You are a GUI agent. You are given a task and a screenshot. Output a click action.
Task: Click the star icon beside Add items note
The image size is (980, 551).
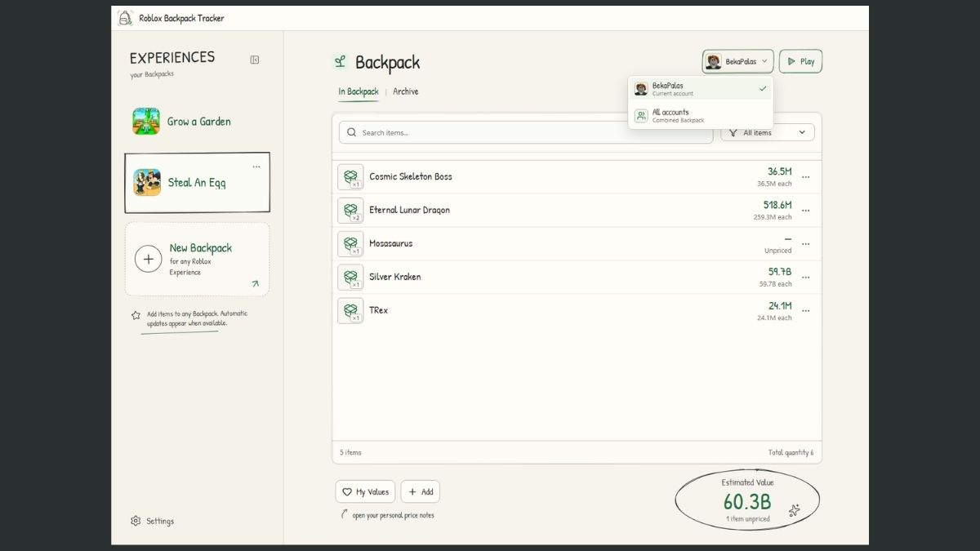[x=136, y=315]
